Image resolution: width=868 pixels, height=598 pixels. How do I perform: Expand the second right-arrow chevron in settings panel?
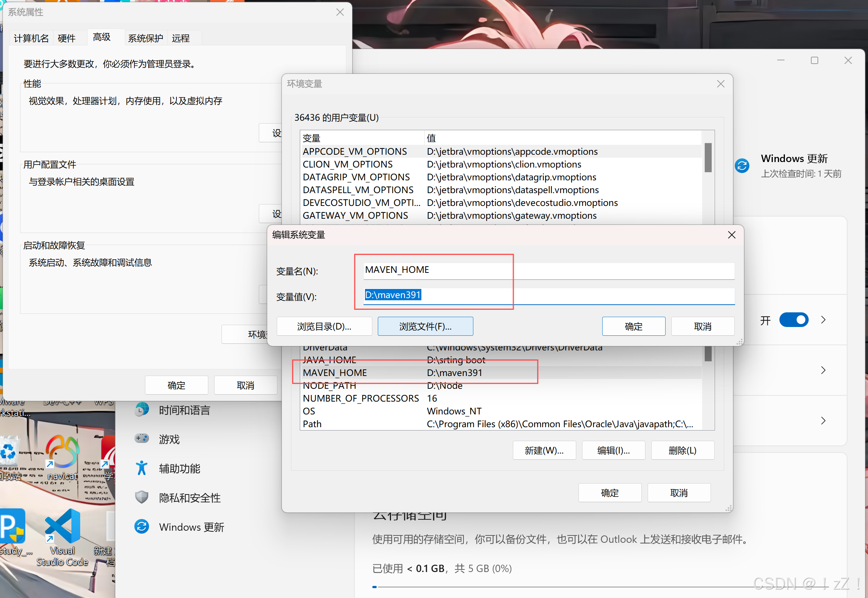[823, 370]
